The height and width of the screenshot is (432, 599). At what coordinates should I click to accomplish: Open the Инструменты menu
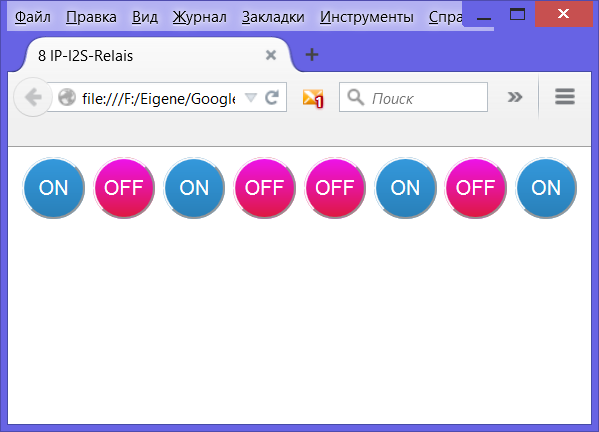pyautogui.click(x=367, y=17)
